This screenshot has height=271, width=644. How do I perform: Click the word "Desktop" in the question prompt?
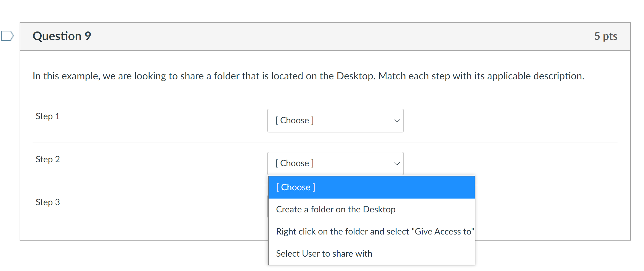click(356, 76)
